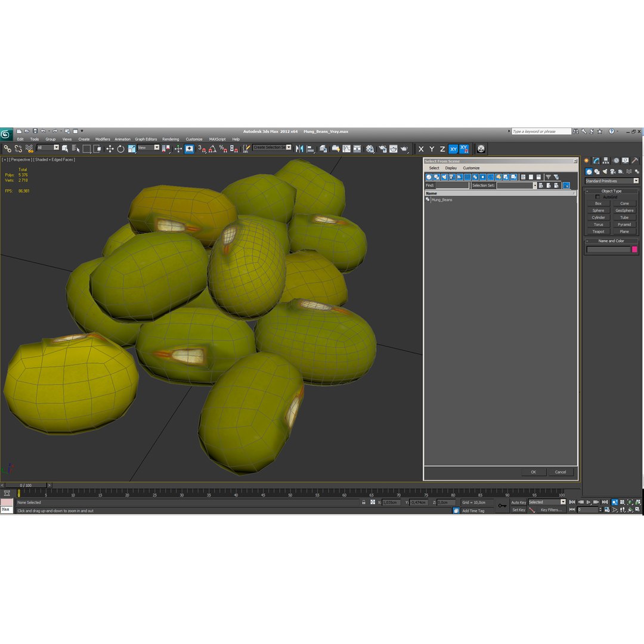Open the quick access toolbar dropdown arrow

pyautogui.click(x=82, y=131)
